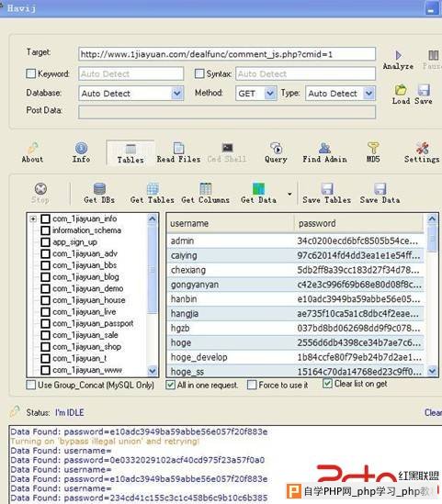Open the Database dropdown
The image size is (442, 504).
(177, 94)
